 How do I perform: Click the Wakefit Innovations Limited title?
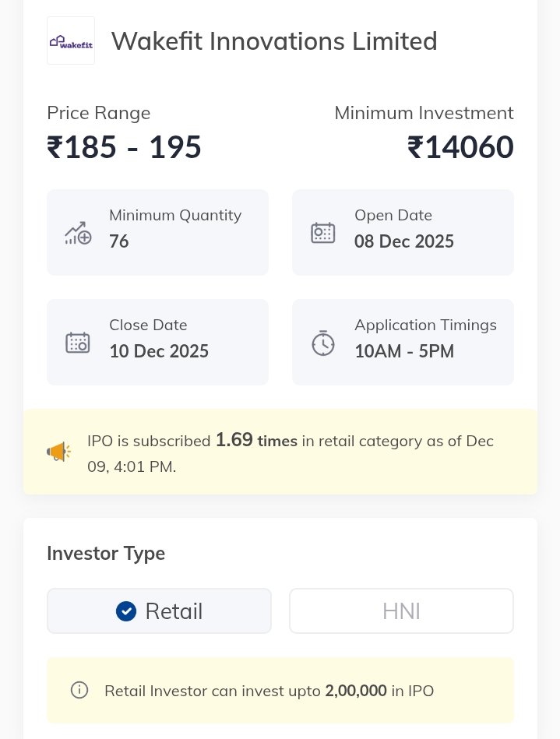pos(274,41)
